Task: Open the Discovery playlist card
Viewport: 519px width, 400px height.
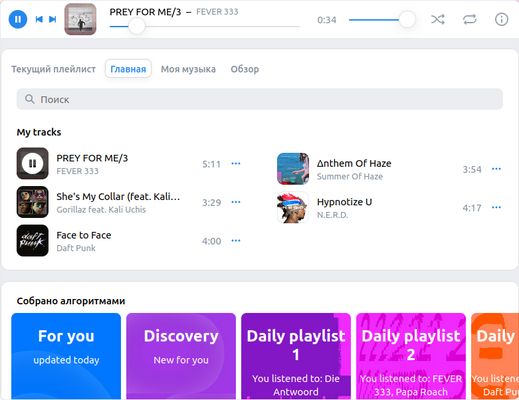Action: click(181, 356)
